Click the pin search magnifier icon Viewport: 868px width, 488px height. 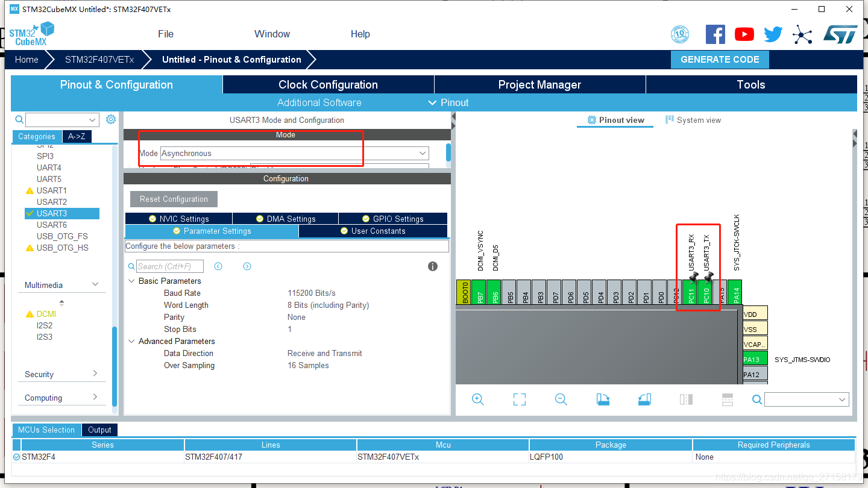[x=757, y=399]
